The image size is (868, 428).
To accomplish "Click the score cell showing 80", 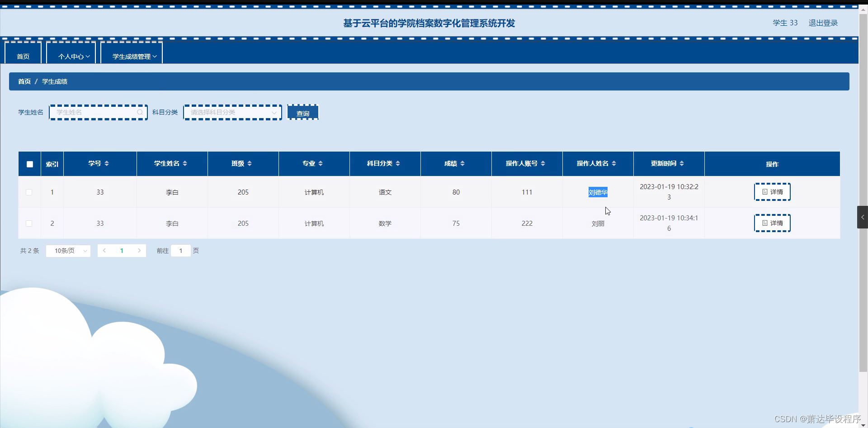I will (x=456, y=192).
